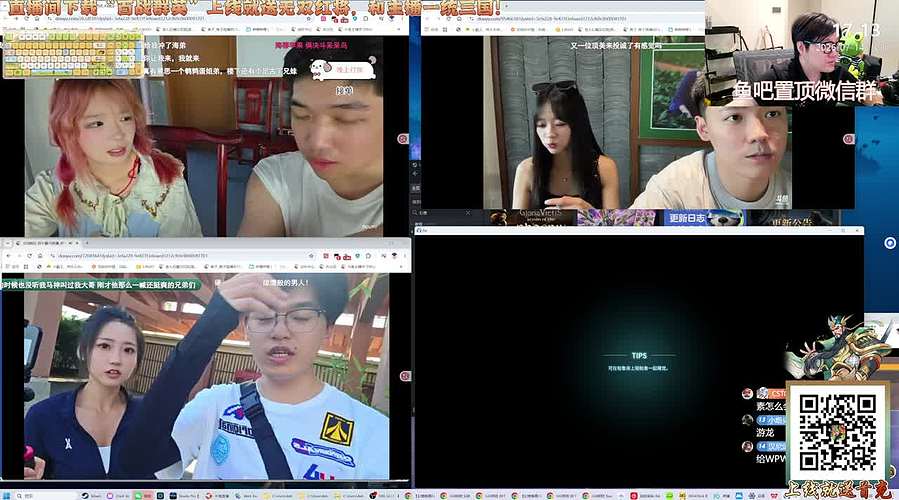Click the Windows Start button on taskbar
This screenshot has width=899, height=500.
coord(7,495)
